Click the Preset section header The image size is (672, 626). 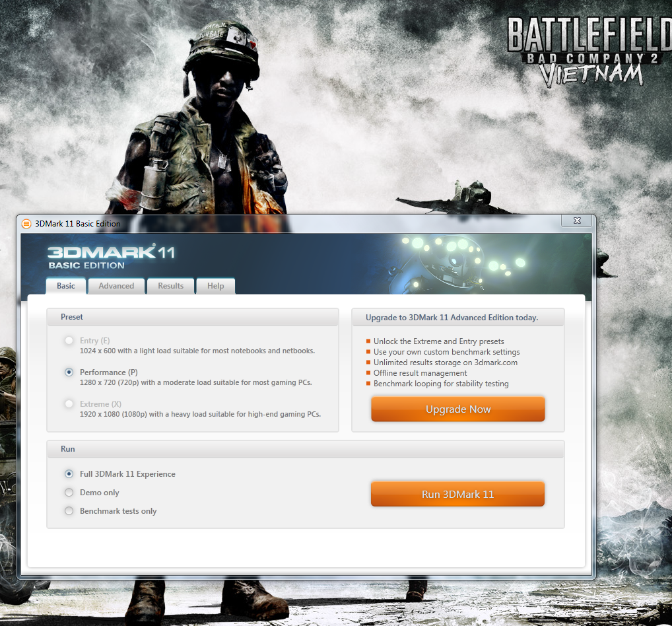[193, 317]
